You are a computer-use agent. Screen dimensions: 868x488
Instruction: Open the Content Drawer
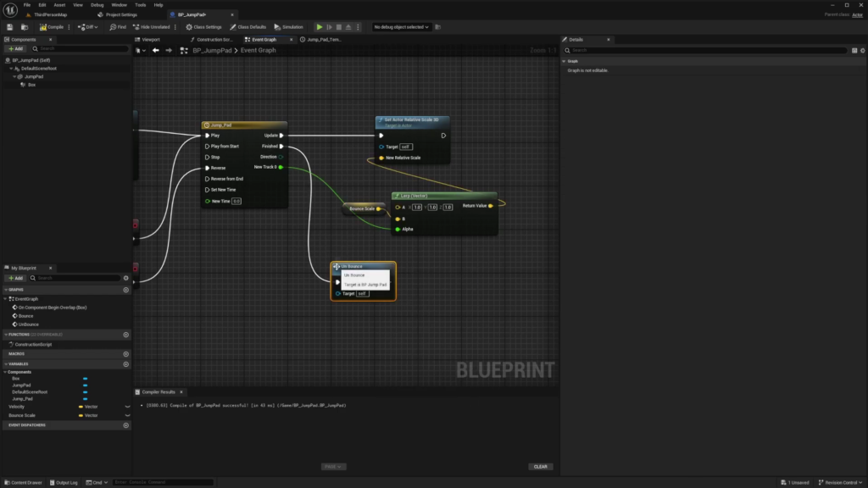[23, 482]
